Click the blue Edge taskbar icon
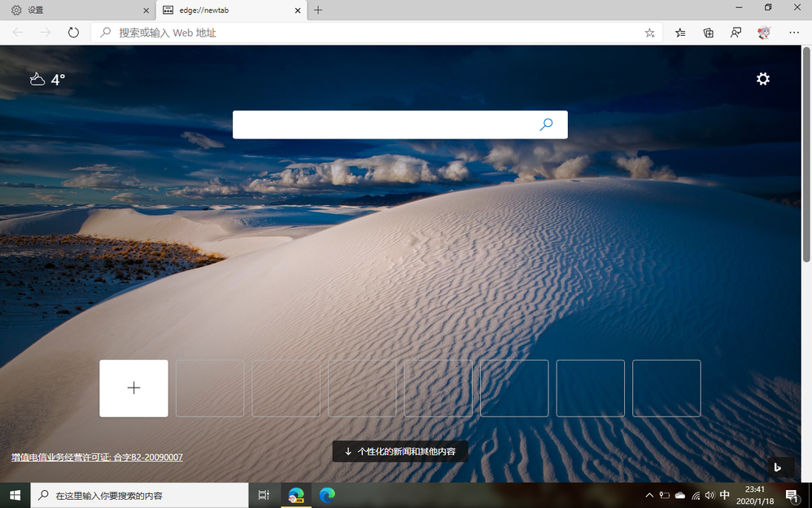Viewport: 812px width, 508px height. point(327,496)
